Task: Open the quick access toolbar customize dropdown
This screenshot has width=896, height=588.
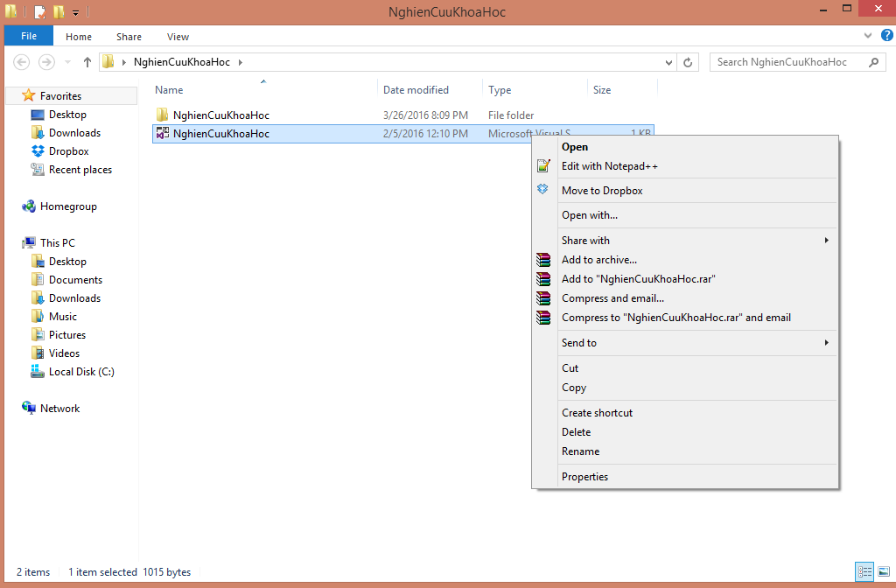Action: 74,11
